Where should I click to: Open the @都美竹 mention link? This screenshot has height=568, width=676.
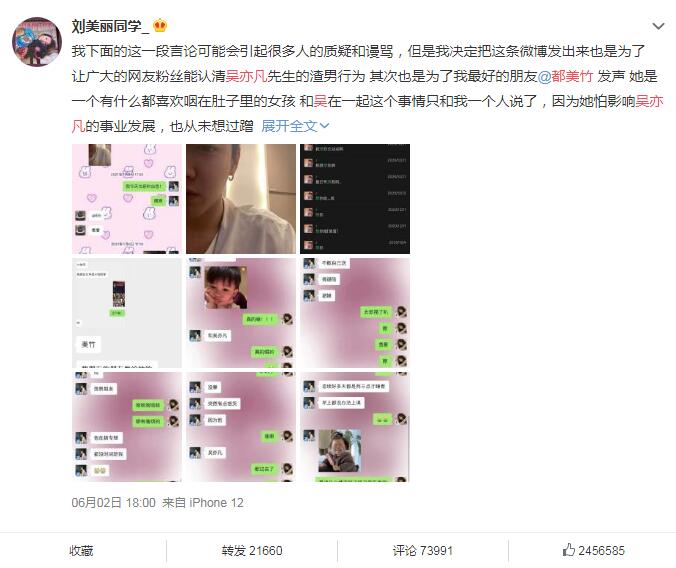[x=565, y=76]
